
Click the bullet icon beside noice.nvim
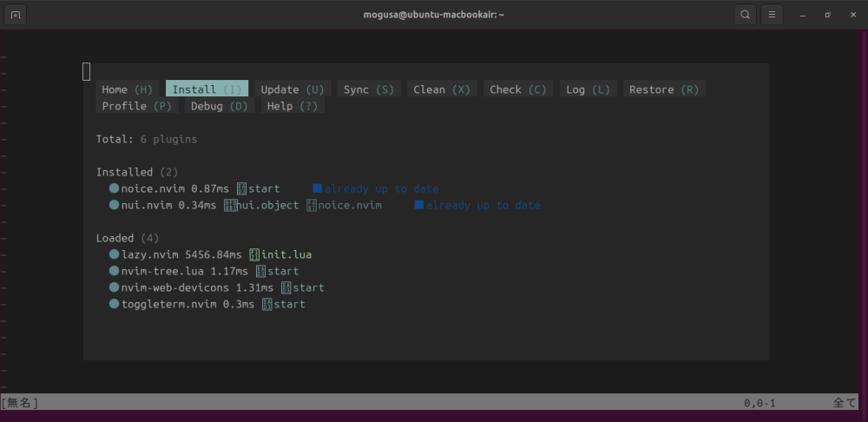(114, 188)
